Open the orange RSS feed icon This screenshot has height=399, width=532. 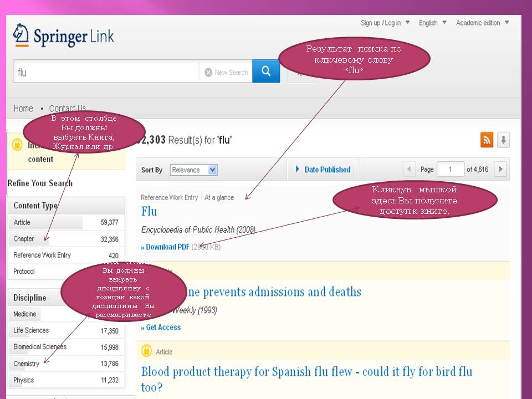(x=487, y=140)
